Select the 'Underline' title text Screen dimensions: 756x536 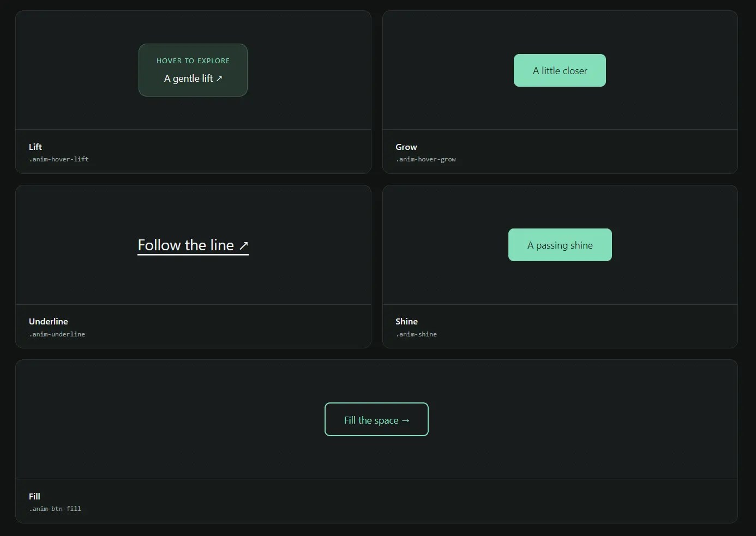point(49,321)
